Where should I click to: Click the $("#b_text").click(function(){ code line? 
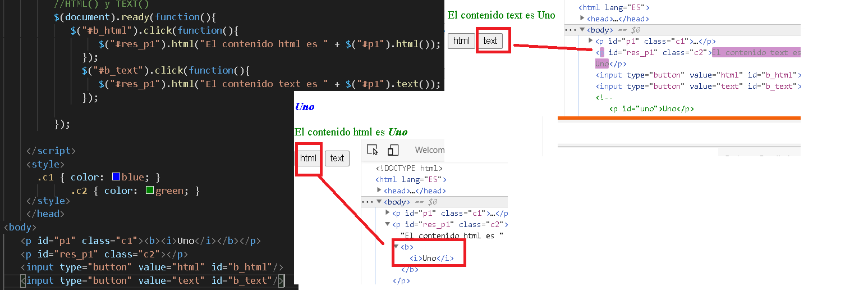165,70
